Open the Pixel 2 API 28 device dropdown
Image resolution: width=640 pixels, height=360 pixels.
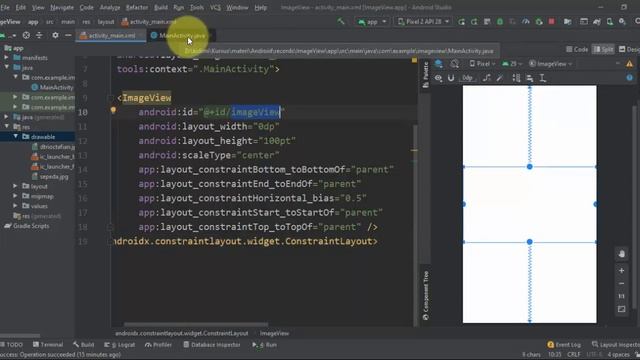[423, 22]
